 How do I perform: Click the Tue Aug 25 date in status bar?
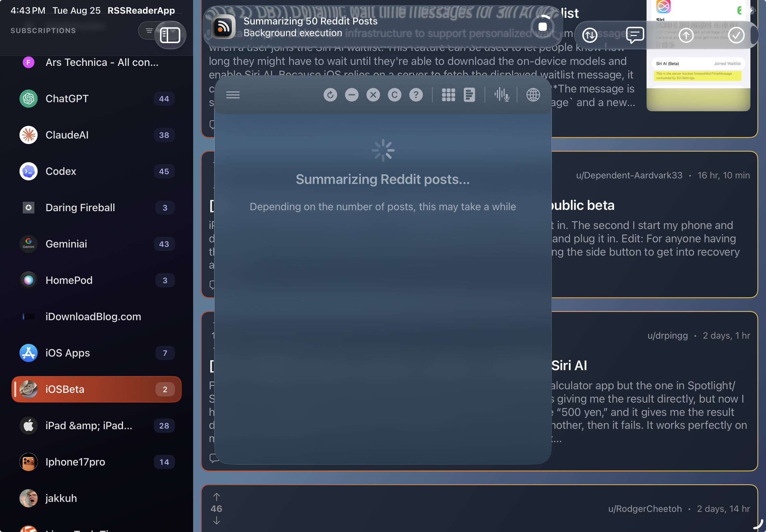coord(76,11)
